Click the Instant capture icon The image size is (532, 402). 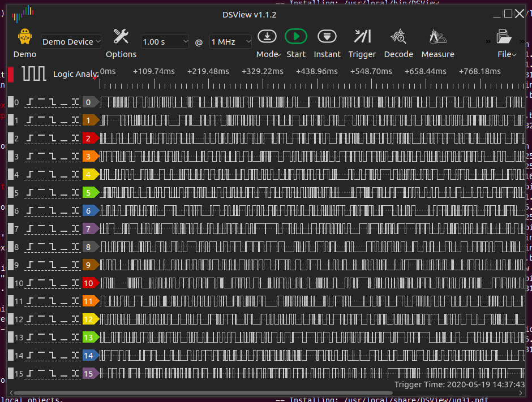pos(327,37)
